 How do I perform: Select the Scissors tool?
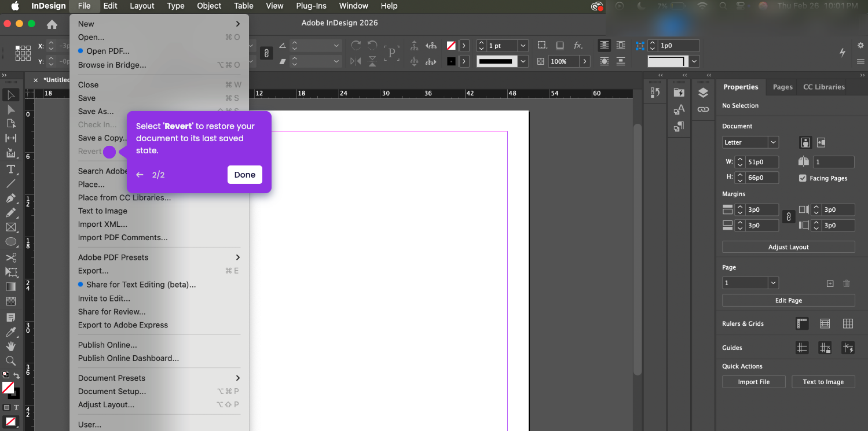(10, 257)
